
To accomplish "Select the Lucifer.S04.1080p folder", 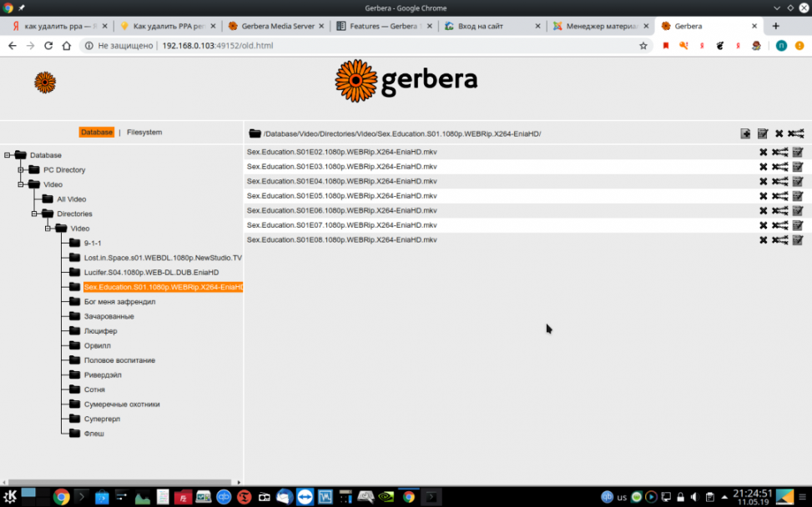I will point(151,272).
